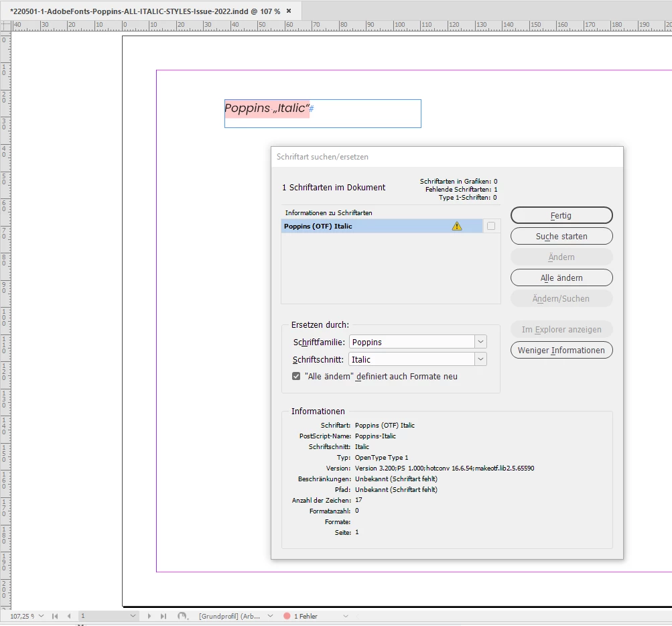Click the horizontal ruler at the top
672x626 pixels.
(342, 25)
